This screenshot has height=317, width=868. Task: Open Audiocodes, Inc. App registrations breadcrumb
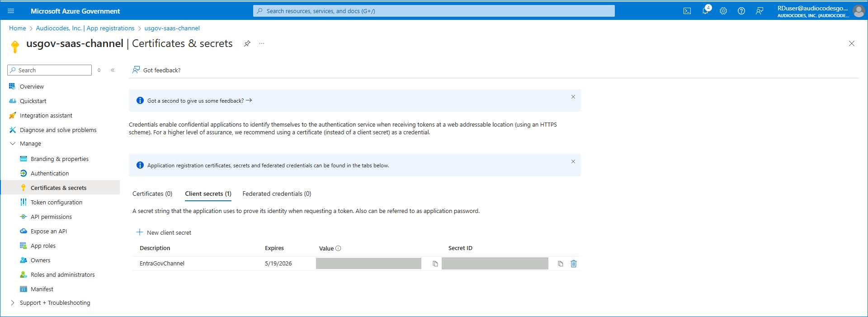[85, 28]
